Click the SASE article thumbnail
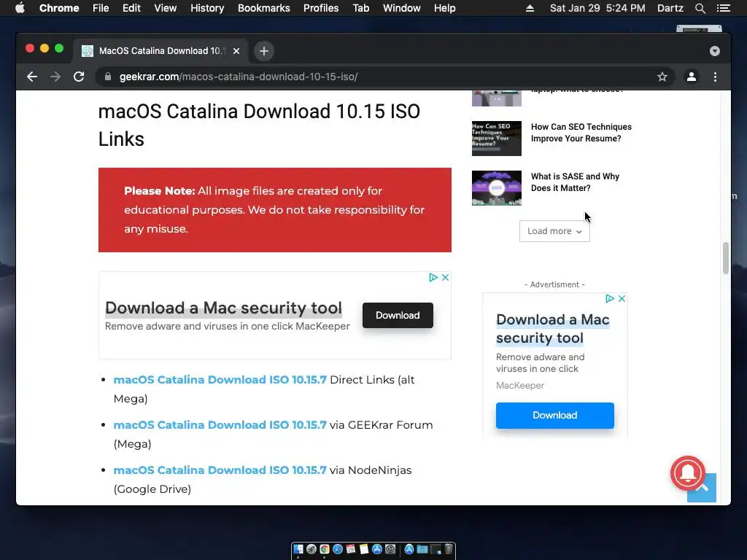Screen dimensions: 747x560 click(496, 188)
